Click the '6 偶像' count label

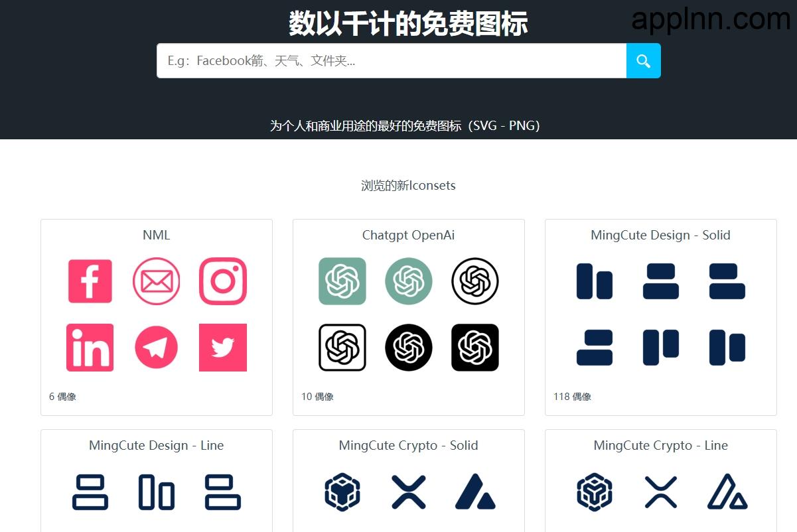[x=62, y=397]
